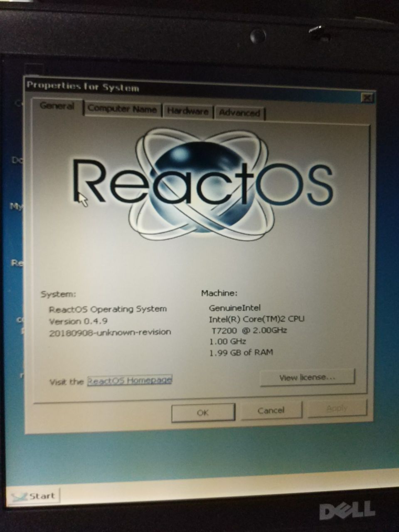Select the "ReactOS Operating System" text
This screenshot has width=399, height=532.
tap(108, 309)
